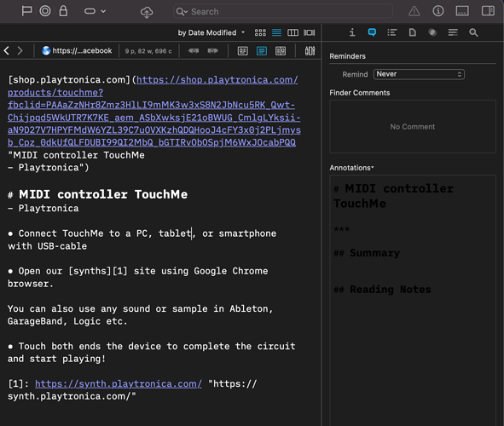
Task: Click into the Search field
Action: pos(283,12)
